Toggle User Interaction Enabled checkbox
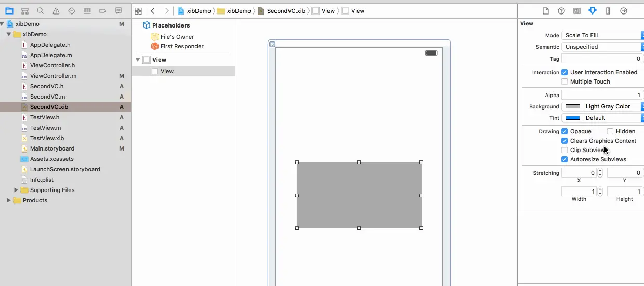The image size is (644, 286). [x=564, y=72]
